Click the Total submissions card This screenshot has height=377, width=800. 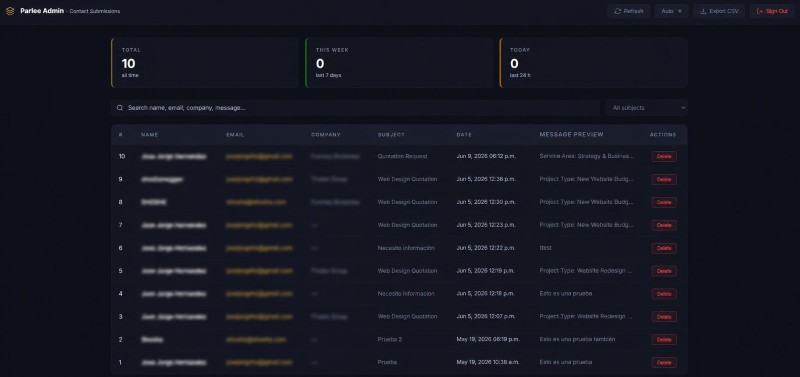click(x=205, y=63)
